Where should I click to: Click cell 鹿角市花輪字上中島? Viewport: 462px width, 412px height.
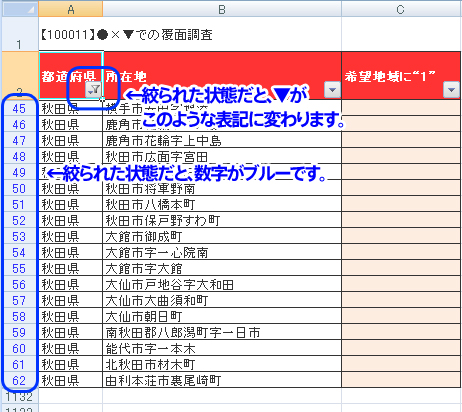[222, 140]
